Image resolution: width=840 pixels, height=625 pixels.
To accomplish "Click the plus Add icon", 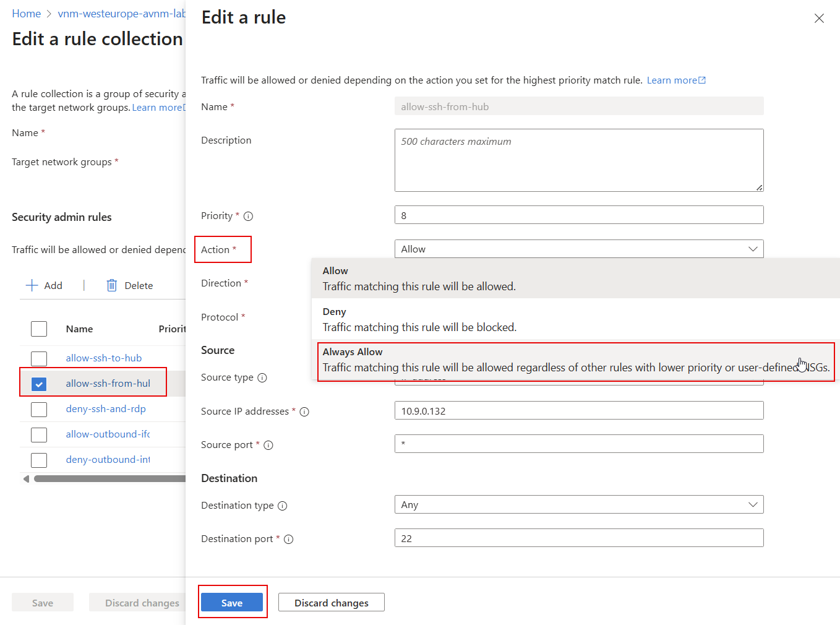I will pos(32,285).
